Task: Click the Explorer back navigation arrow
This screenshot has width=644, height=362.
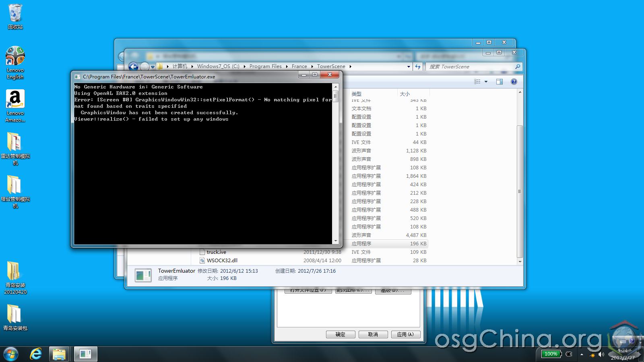Action: tap(133, 67)
